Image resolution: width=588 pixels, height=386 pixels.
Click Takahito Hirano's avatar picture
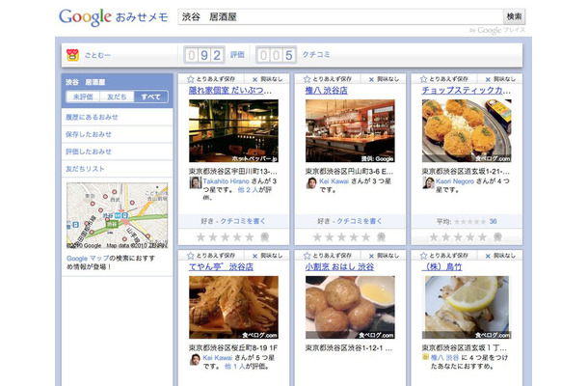[195, 182]
